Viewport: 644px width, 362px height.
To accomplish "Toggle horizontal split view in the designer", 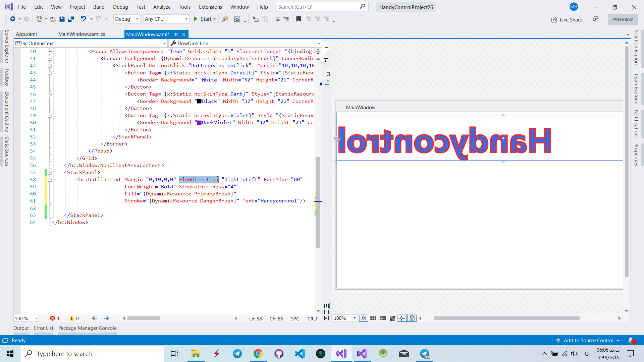I will [326, 312].
